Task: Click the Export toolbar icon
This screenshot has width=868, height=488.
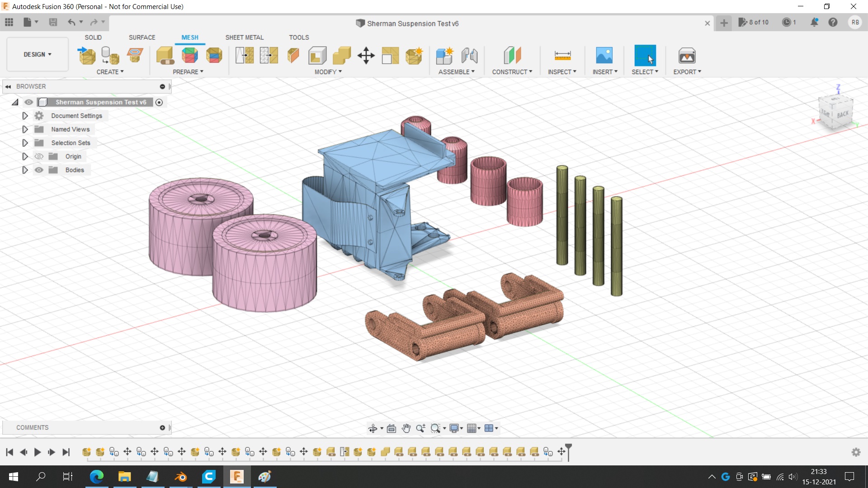Action: point(687,56)
